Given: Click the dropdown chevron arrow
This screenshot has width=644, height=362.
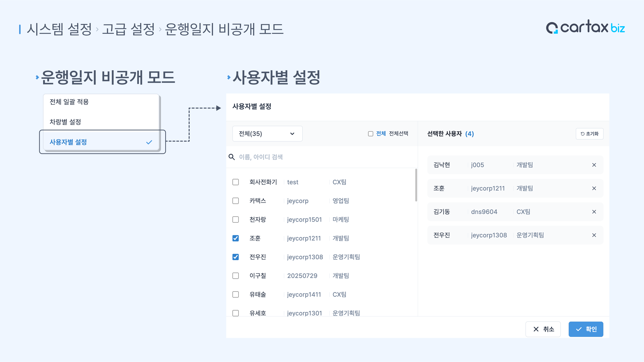Looking at the screenshot, I should (292, 134).
